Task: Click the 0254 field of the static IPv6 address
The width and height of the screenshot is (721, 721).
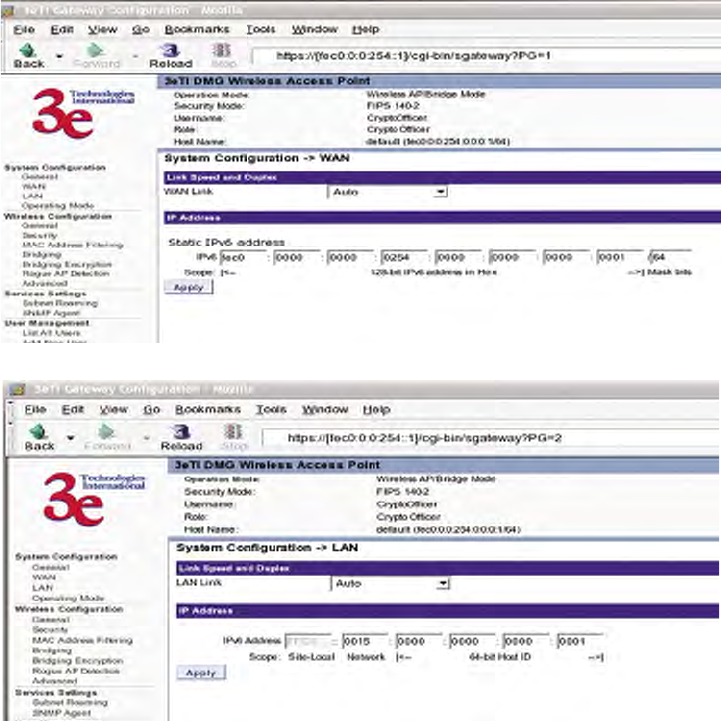Action: pos(405,257)
